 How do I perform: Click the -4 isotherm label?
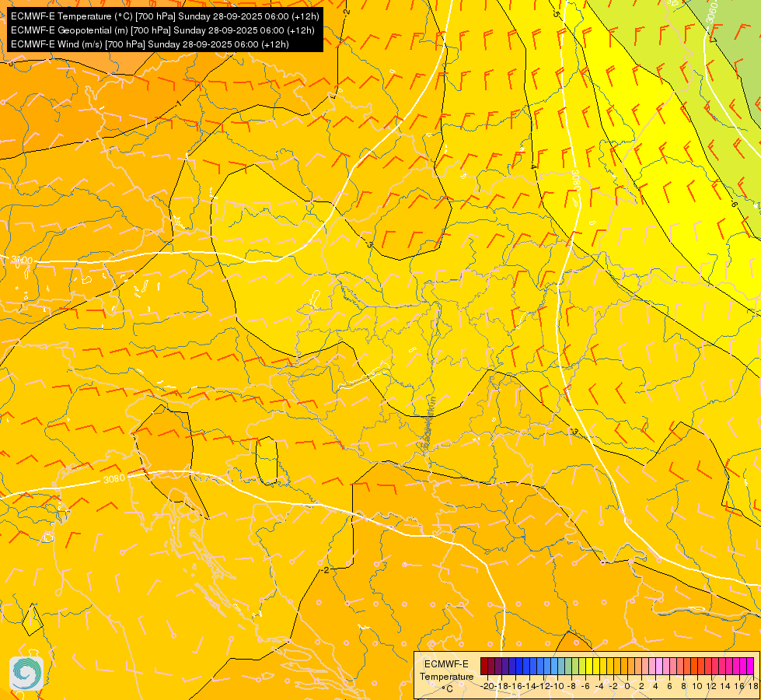pos(533,166)
